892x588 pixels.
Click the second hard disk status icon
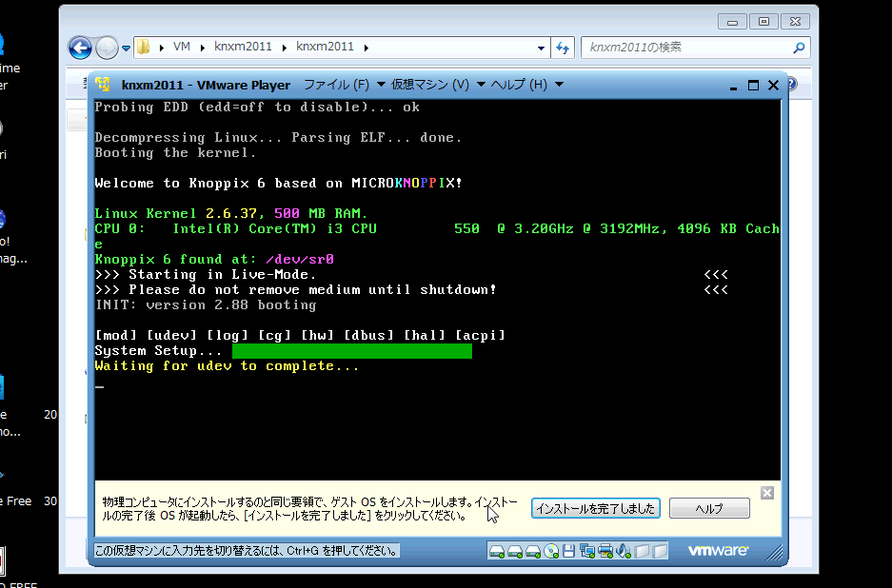point(515,551)
